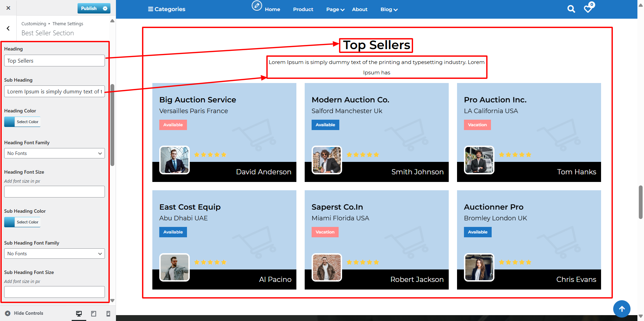
Task: Close the Customizer panel with X
Action: click(x=8, y=8)
